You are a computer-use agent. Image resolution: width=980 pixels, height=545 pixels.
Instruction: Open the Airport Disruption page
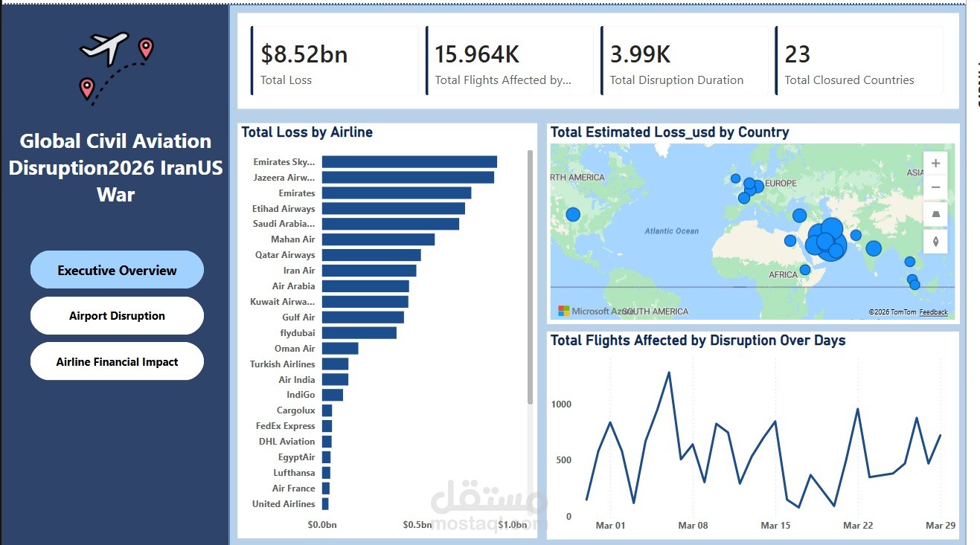[x=117, y=315]
